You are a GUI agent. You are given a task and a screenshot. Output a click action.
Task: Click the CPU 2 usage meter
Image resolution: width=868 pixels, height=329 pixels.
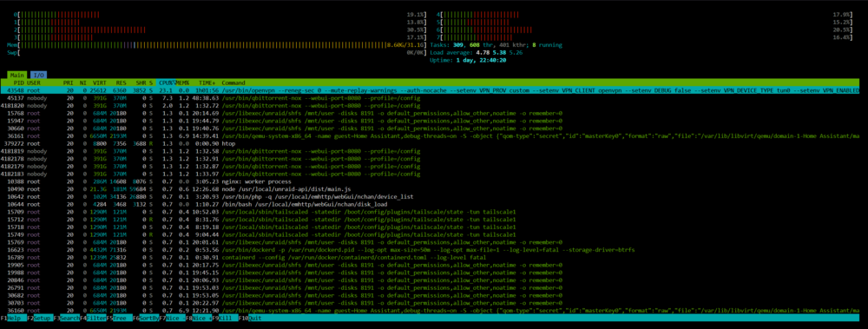point(220,30)
